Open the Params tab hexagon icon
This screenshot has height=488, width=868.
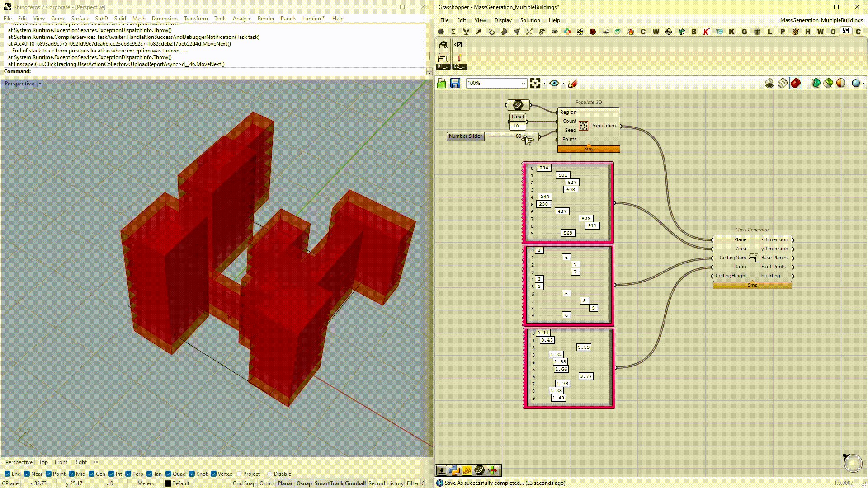pos(441,32)
